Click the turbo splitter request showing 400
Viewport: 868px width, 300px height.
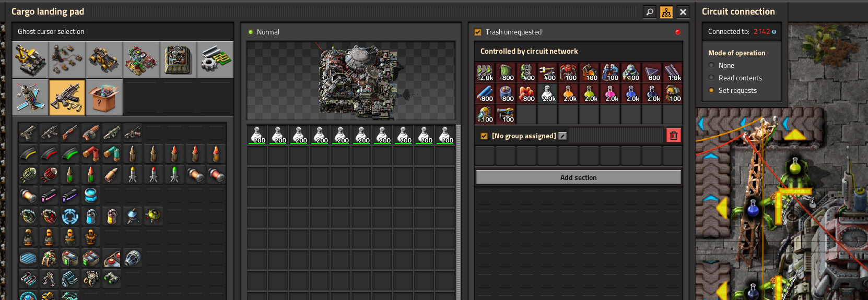[527, 73]
